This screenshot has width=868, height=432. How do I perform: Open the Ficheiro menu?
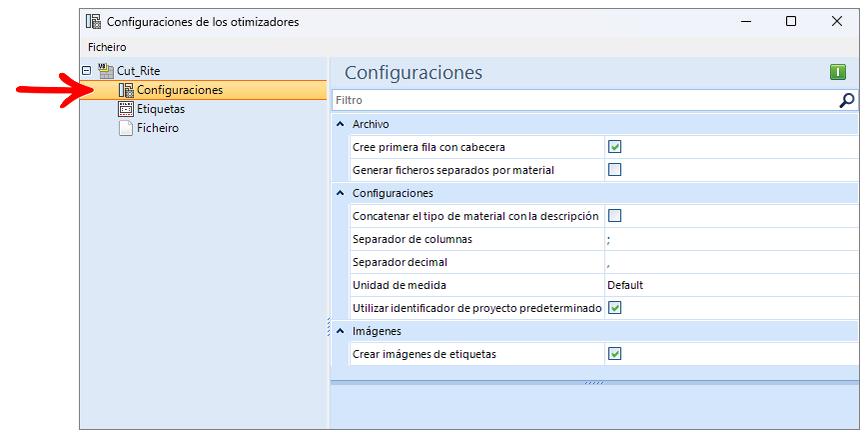tap(107, 47)
